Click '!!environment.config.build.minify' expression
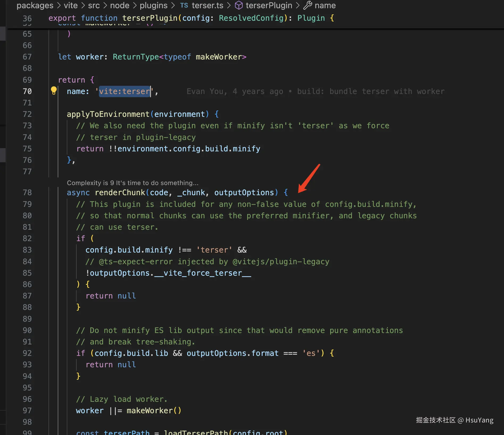Image resolution: width=504 pixels, height=435 pixels. coord(184,149)
